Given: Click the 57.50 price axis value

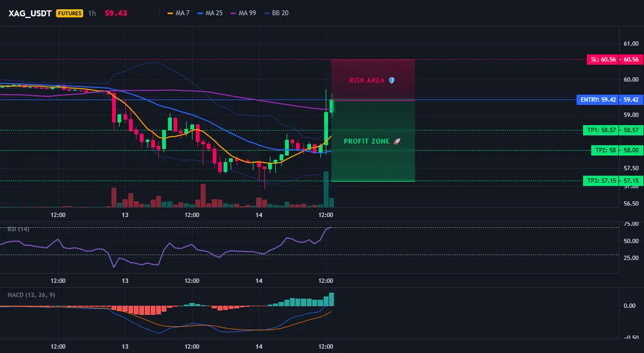Looking at the screenshot, I should 631,168.
